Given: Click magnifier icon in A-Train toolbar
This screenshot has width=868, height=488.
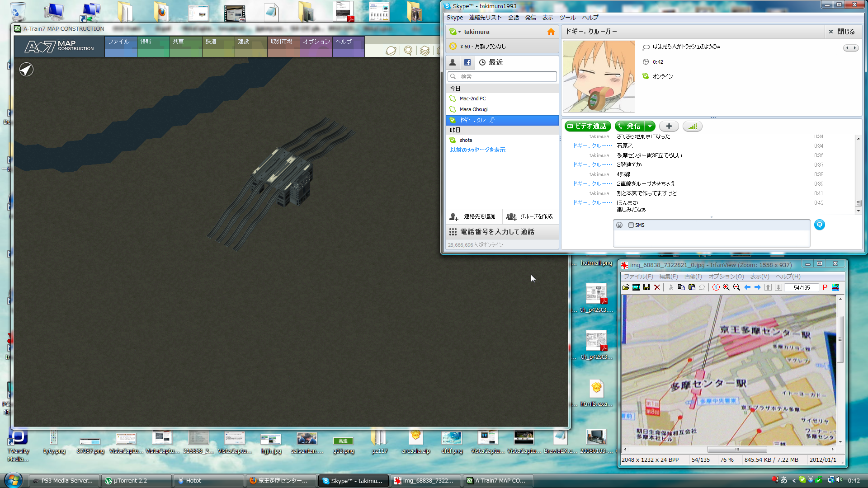Looking at the screenshot, I should [x=408, y=51].
